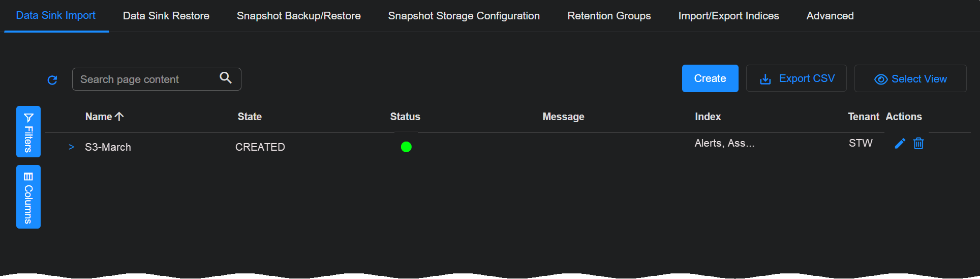The image size is (980, 279).
Task: Click the refresh icon beside search
Action: pyautogui.click(x=52, y=80)
